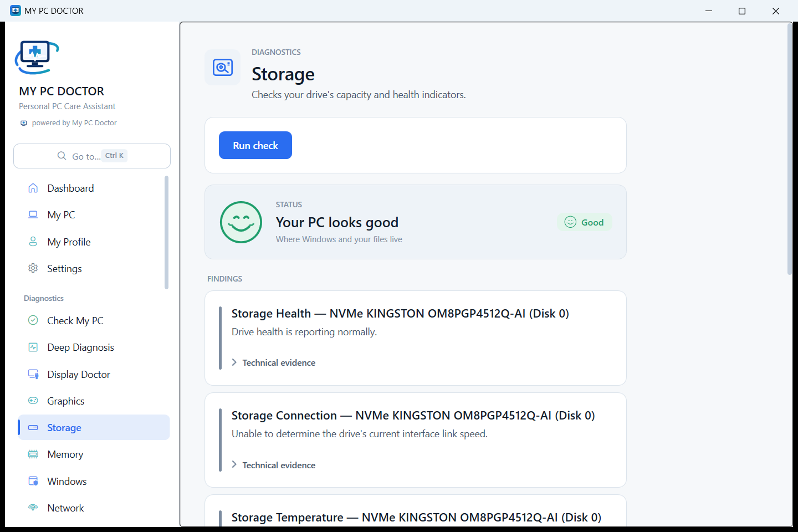Click the sidebar navigation scrollbar
Image resolution: width=798 pixels, height=532 pixels.
coord(166,233)
